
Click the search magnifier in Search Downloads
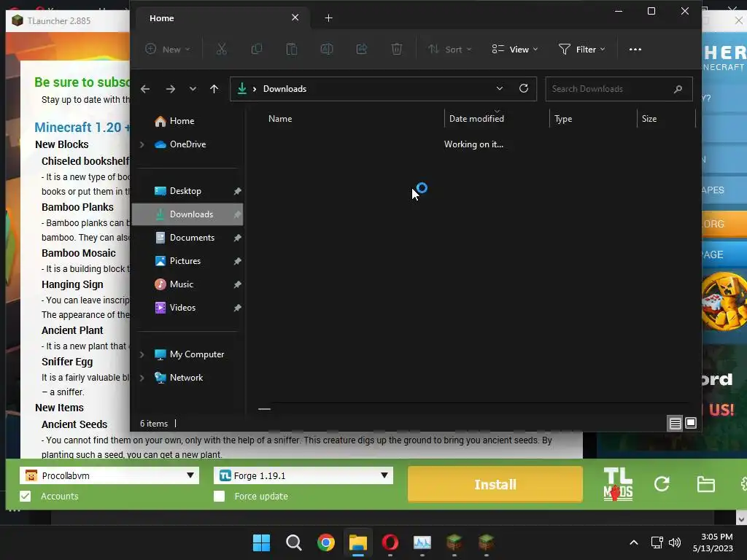pos(678,89)
